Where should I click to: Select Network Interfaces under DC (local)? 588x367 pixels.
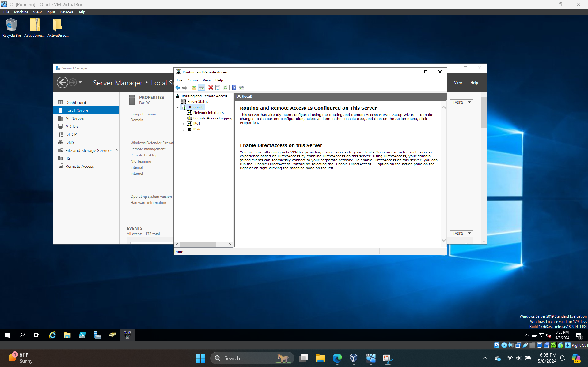pos(208,112)
